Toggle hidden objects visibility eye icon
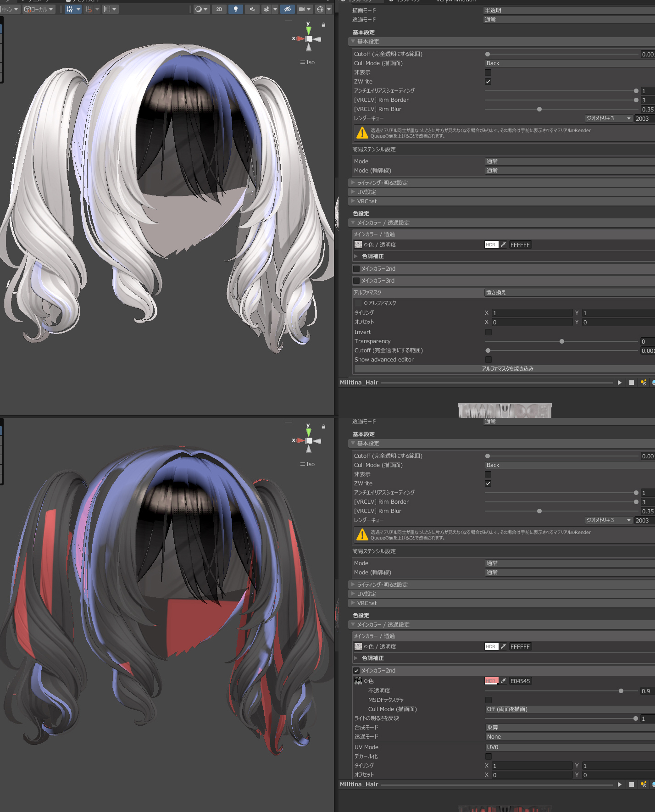The image size is (655, 812). [287, 9]
